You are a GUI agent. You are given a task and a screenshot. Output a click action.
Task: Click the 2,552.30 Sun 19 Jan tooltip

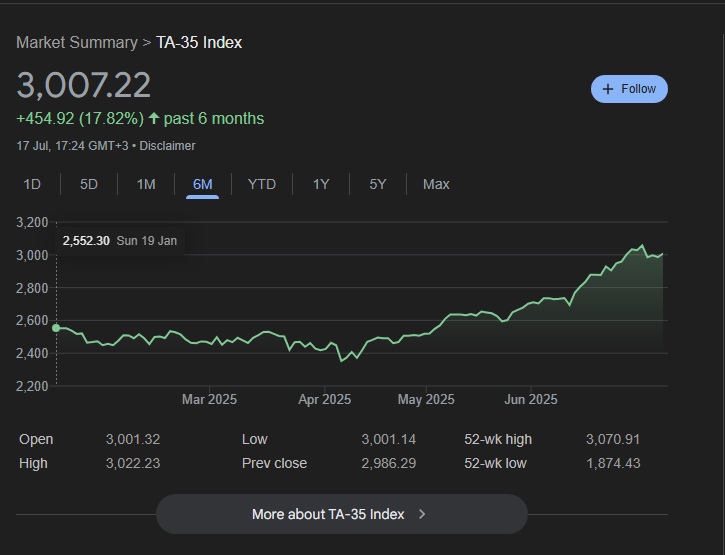click(120, 240)
